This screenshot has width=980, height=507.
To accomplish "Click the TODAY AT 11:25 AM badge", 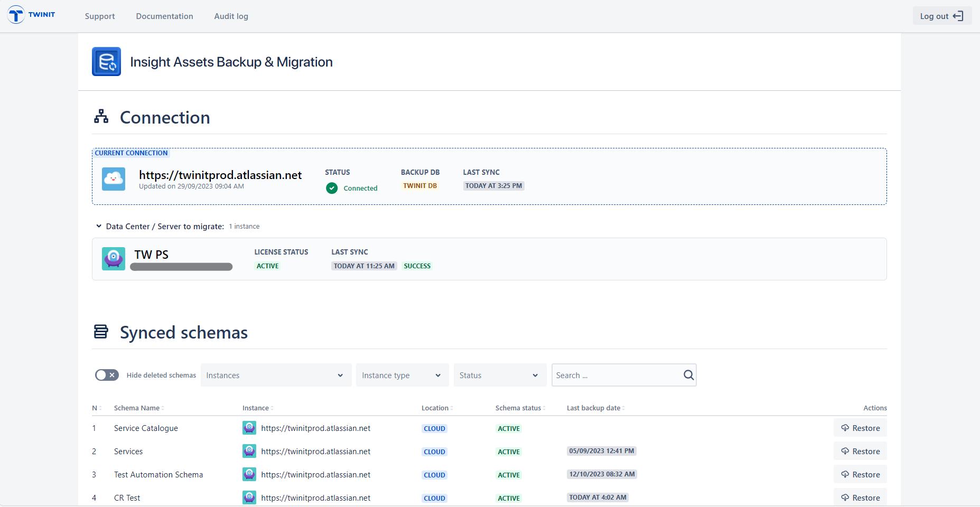I will click(364, 266).
